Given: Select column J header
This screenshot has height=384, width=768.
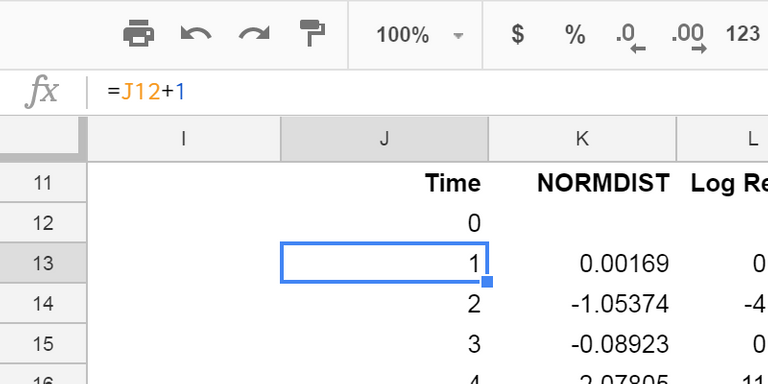Looking at the screenshot, I should 384,139.
